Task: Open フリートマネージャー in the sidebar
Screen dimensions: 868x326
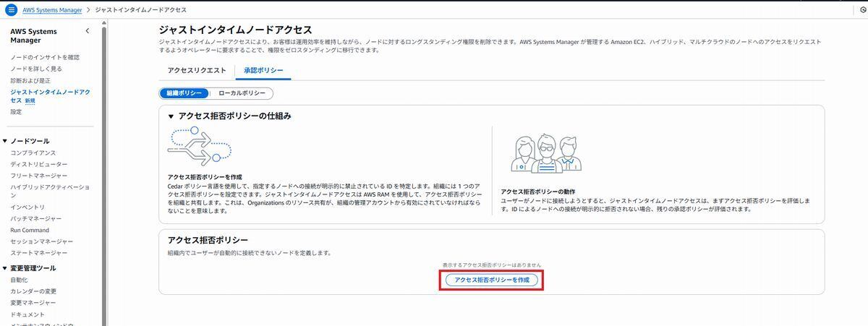Action: [x=39, y=176]
